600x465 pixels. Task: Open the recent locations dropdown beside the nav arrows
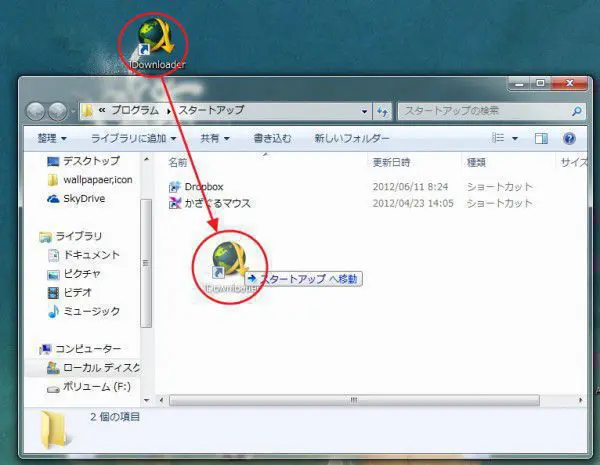pos(73,112)
